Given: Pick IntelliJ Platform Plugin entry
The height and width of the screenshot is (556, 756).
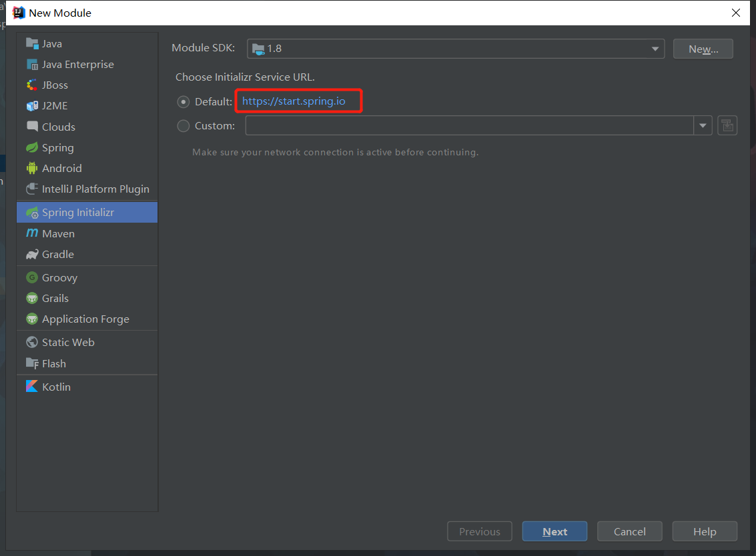Looking at the screenshot, I should 87,189.
